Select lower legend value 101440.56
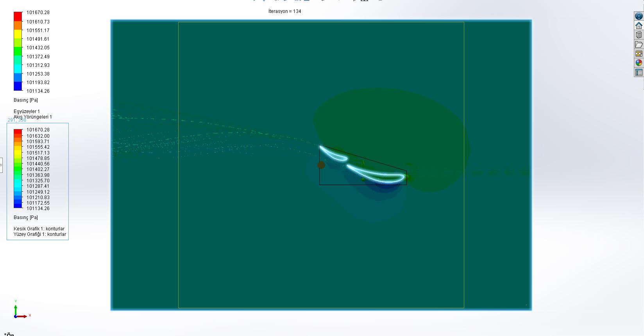Screen dimensions: 644x336 click(x=38, y=164)
